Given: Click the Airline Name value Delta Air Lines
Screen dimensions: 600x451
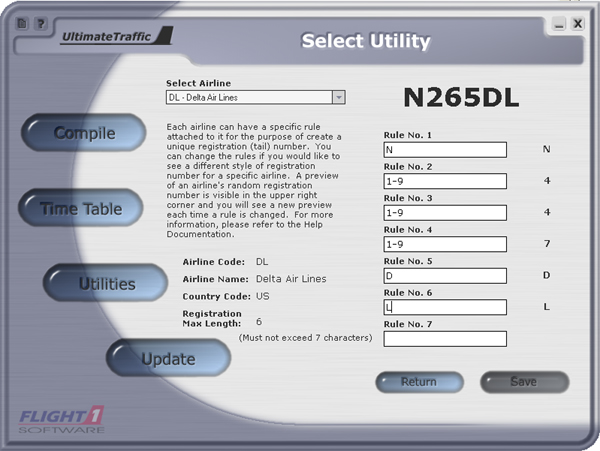Looking at the screenshot, I should point(291,279).
